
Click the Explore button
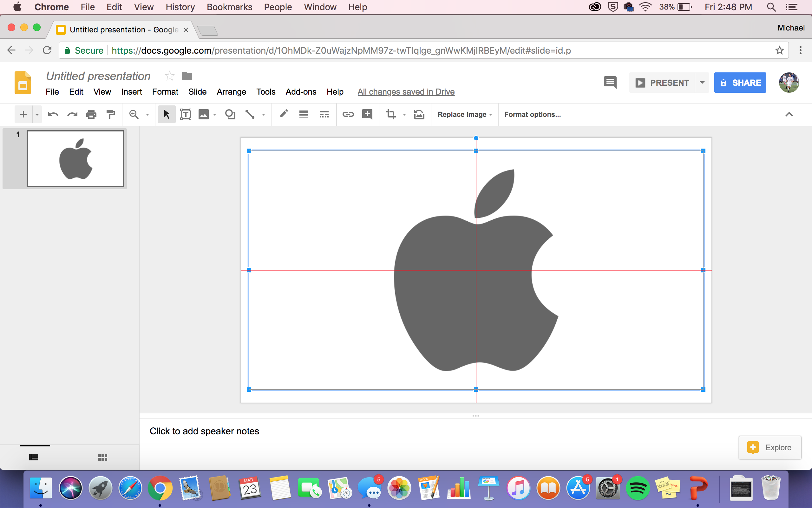pos(770,448)
